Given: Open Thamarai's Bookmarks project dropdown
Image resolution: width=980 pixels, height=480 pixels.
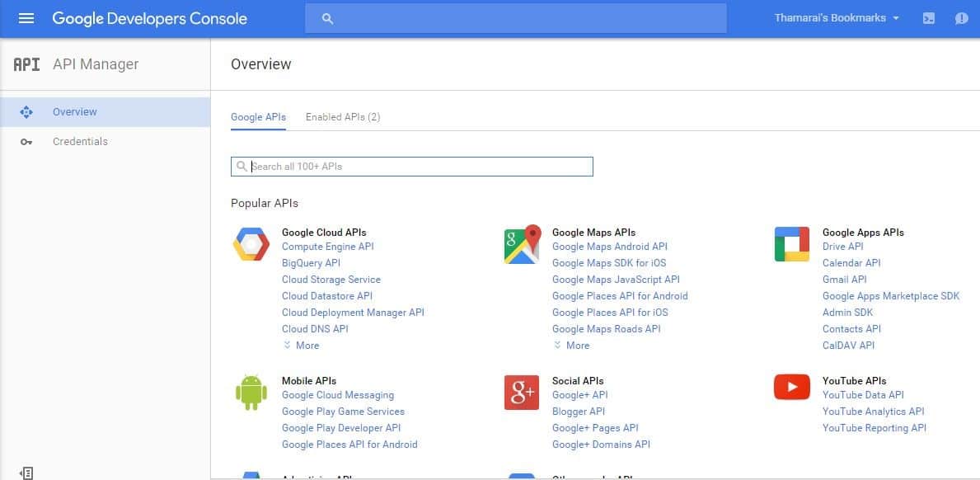Looking at the screenshot, I should tap(837, 18).
